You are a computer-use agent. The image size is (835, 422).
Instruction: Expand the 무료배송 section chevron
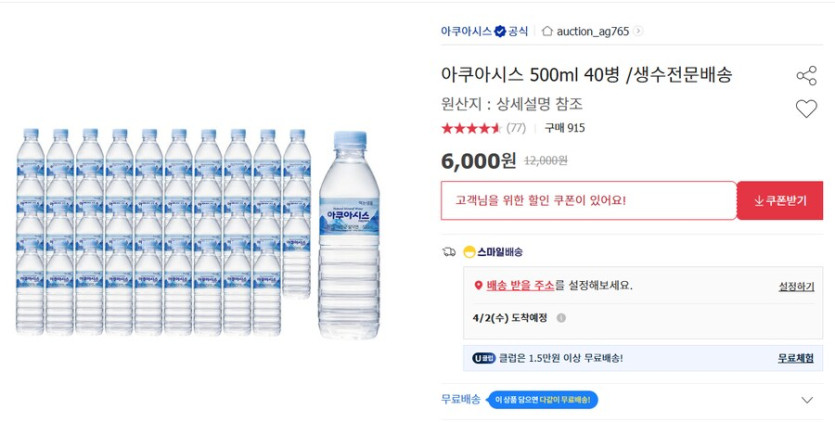coord(807,400)
